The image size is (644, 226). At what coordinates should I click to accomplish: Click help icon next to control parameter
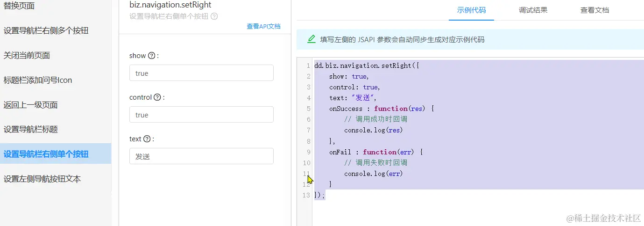(x=157, y=97)
